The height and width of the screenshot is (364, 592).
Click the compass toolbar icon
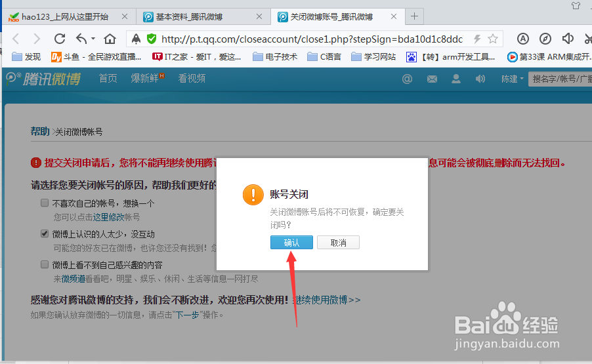(545, 39)
